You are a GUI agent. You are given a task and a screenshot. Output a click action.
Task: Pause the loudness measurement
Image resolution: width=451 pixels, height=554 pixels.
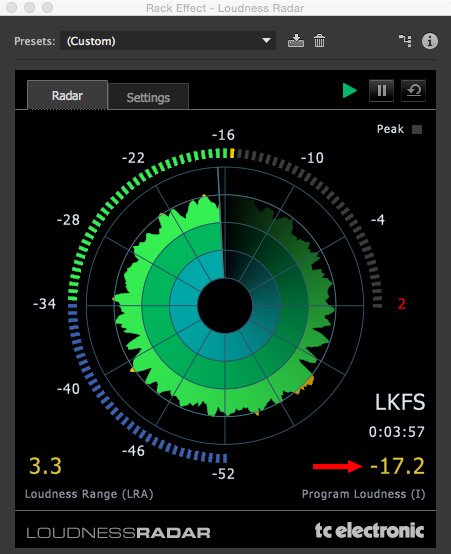click(381, 91)
